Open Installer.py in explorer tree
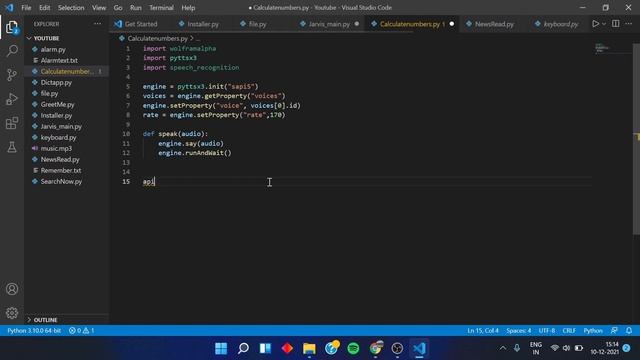Viewport: 640px width, 360px height. tap(56, 116)
